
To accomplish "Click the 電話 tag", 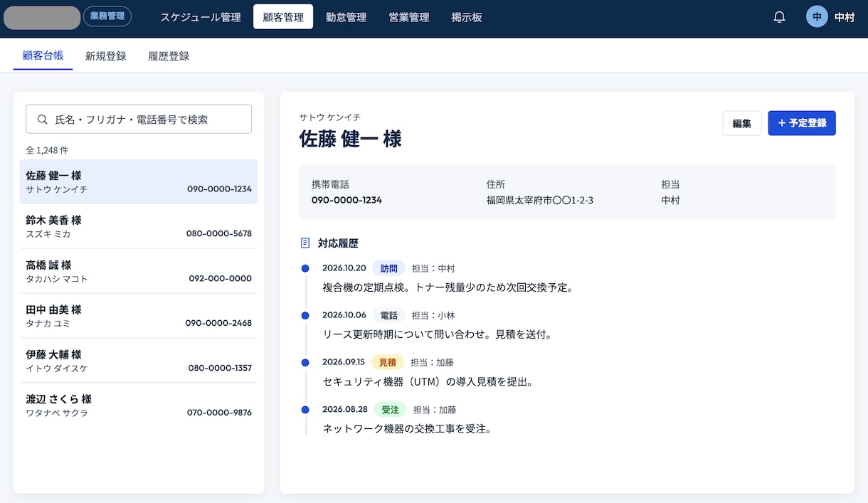I will pyautogui.click(x=388, y=315).
